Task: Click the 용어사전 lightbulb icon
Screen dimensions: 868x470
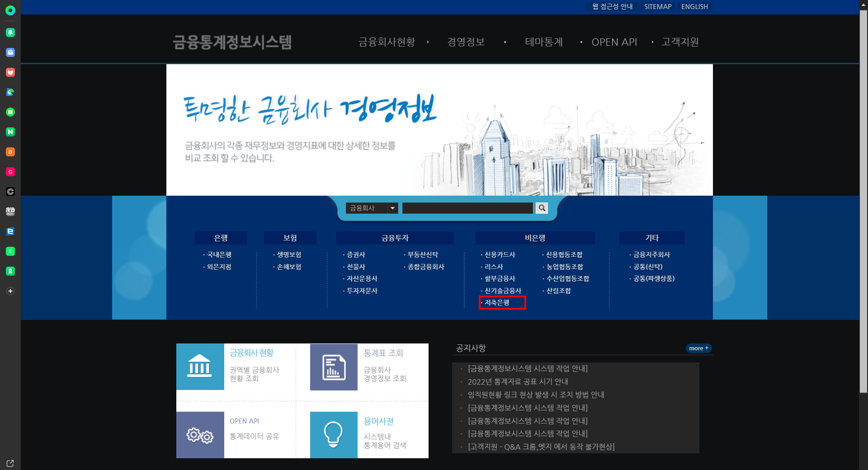Action: pyautogui.click(x=334, y=435)
